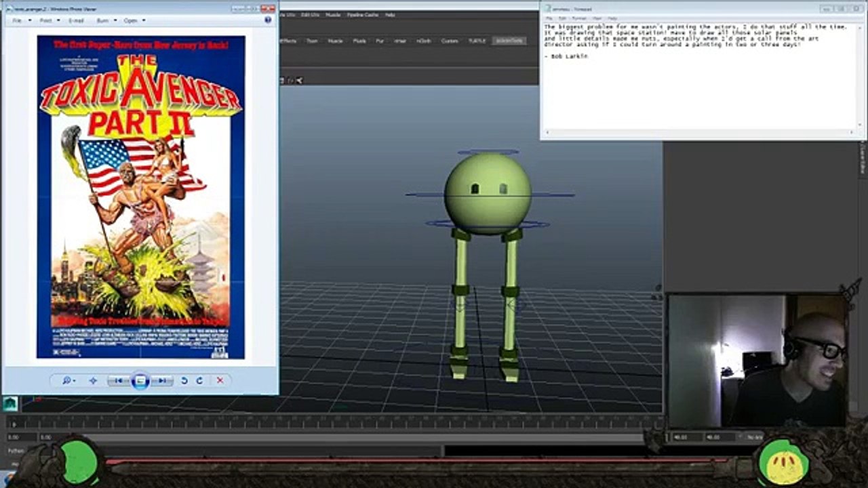Open the Pipeline Cache menu in Maya
This screenshot has height=488, width=868.
[362, 14]
